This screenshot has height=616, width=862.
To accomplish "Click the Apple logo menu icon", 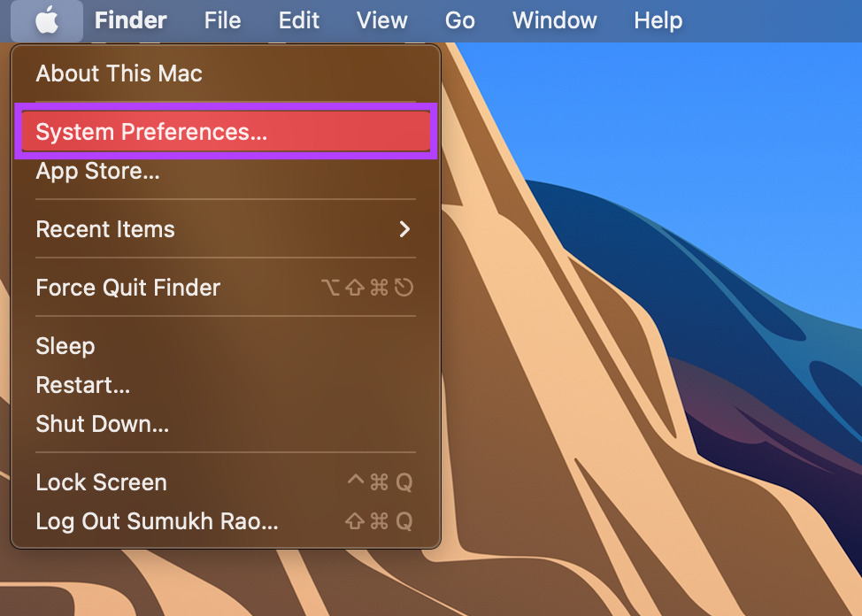I will coord(47,21).
